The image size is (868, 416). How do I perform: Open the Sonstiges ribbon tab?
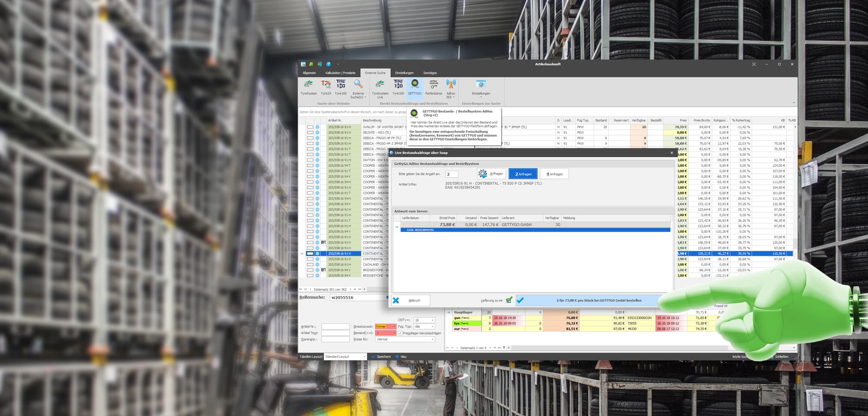430,73
